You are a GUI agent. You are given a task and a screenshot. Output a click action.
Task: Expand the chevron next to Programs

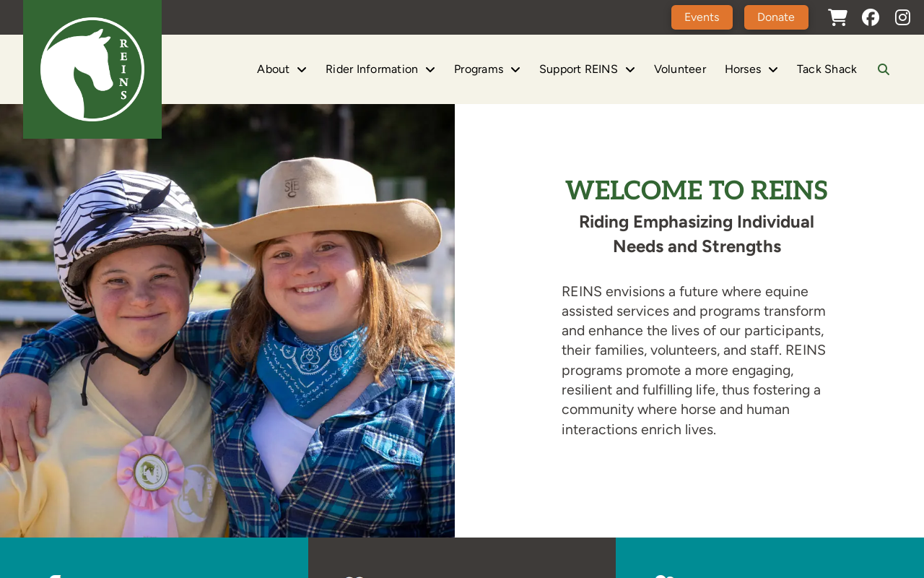(x=515, y=69)
